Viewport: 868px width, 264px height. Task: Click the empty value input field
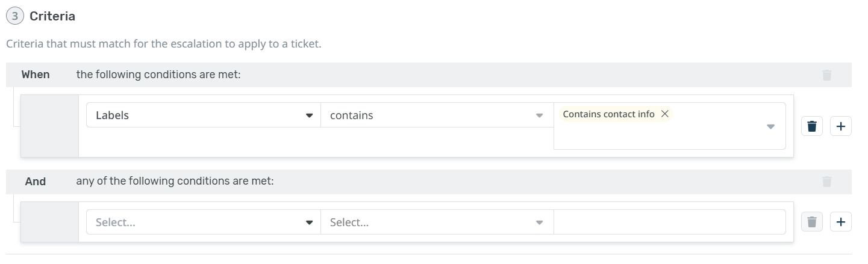669,222
